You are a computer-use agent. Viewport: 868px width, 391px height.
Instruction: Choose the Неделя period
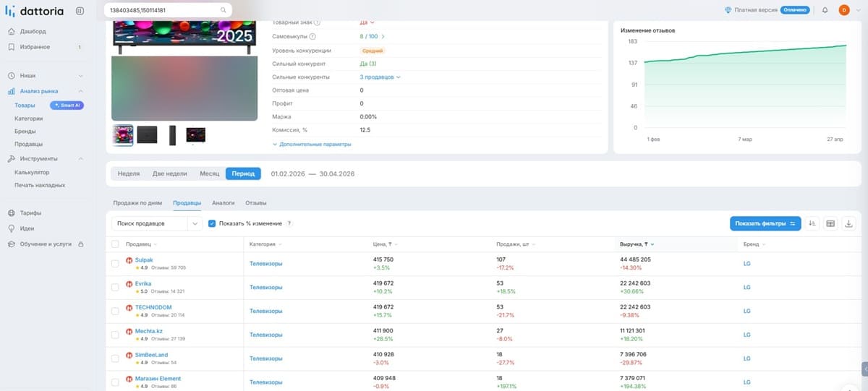129,173
